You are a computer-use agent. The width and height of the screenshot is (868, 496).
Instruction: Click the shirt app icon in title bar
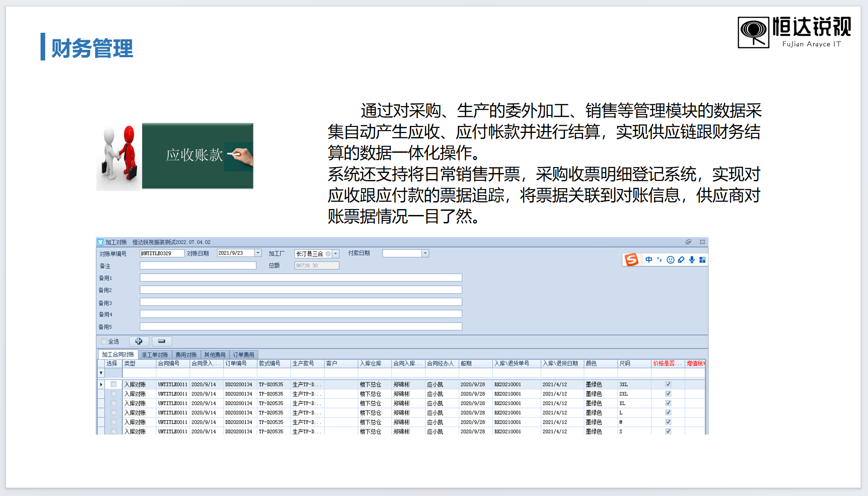coord(100,242)
